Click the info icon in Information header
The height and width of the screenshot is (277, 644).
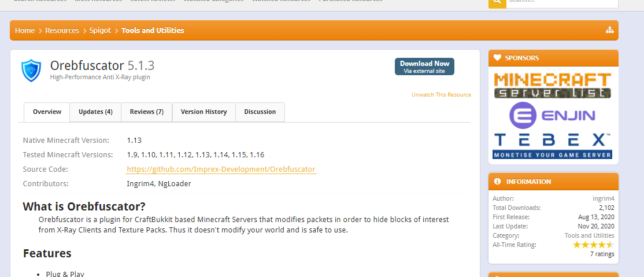[497, 181]
